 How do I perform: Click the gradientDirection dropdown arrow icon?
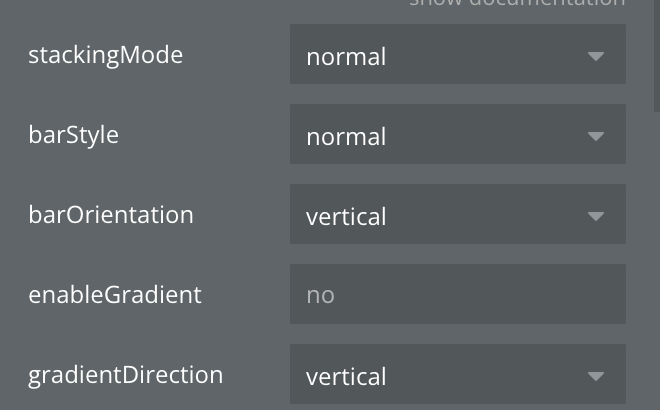point(596,376)
